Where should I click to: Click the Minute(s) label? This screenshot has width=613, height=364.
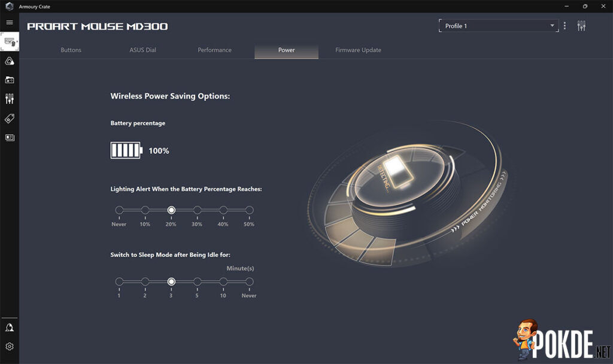click(x=240, y=268)
